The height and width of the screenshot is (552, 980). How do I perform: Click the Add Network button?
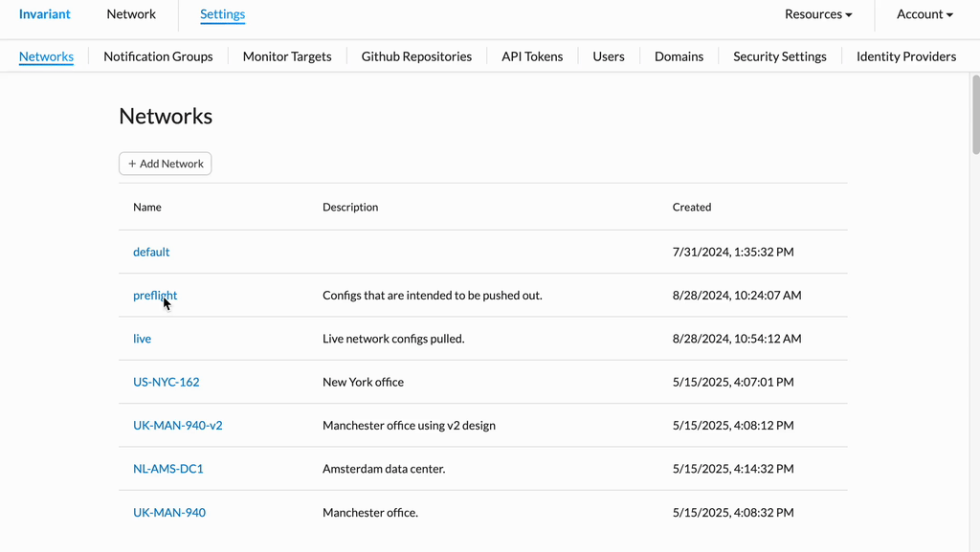[165, 164]
